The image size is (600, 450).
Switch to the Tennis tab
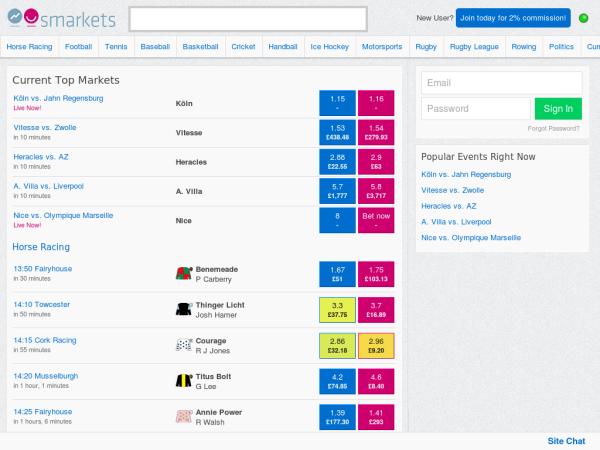[116, 47]
